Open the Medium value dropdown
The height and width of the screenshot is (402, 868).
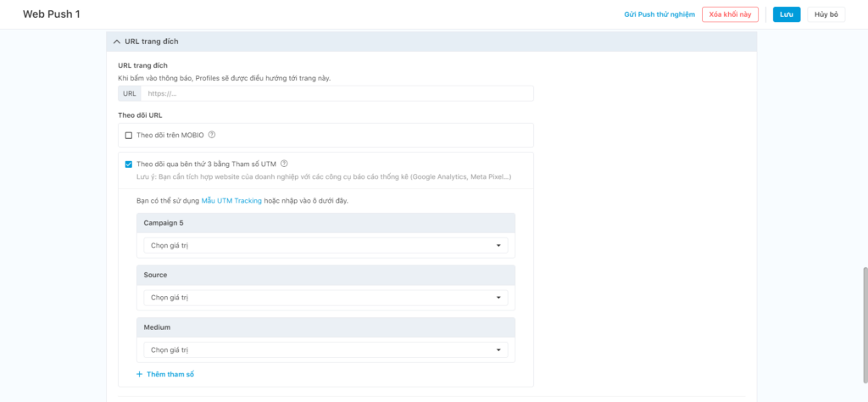point(325,349)
